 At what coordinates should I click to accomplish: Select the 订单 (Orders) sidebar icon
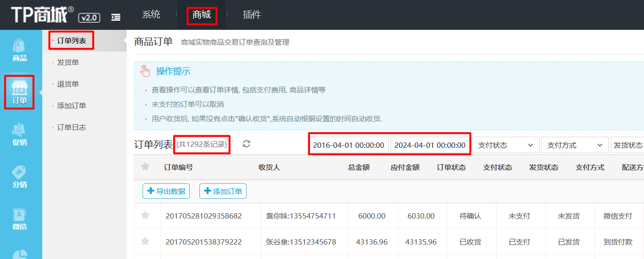coord(20,92)
